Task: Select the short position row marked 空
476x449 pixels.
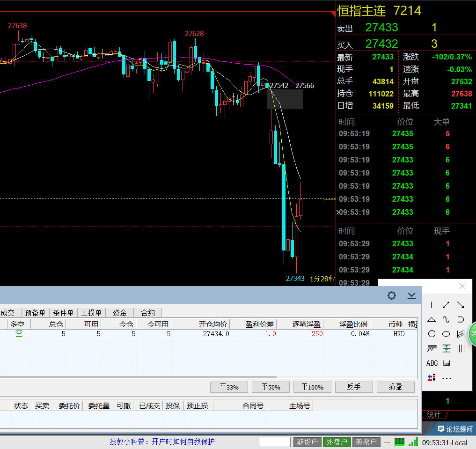Action: pos(209,334)
